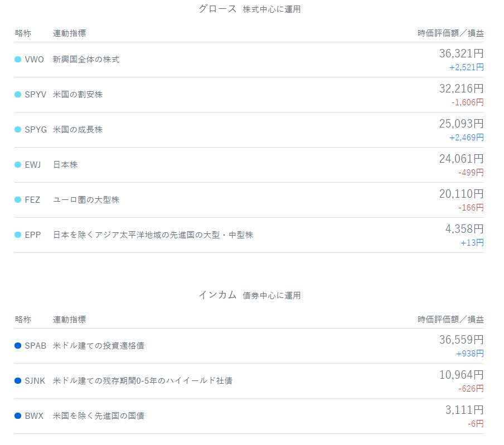
Task: Click the -499円 loss for EWJ
Action: (471, 173)
